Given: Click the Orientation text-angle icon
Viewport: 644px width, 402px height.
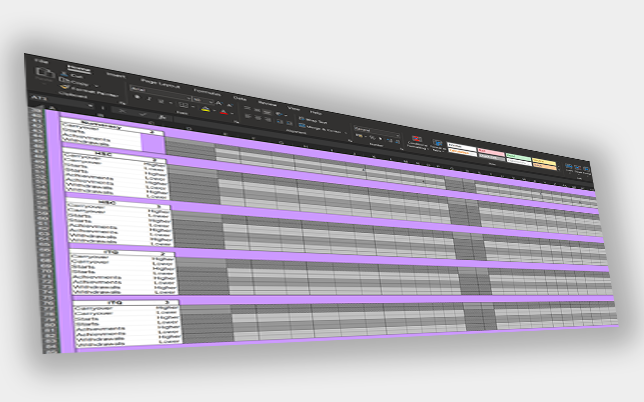Looking at the screenshot, I should [279, 114].
